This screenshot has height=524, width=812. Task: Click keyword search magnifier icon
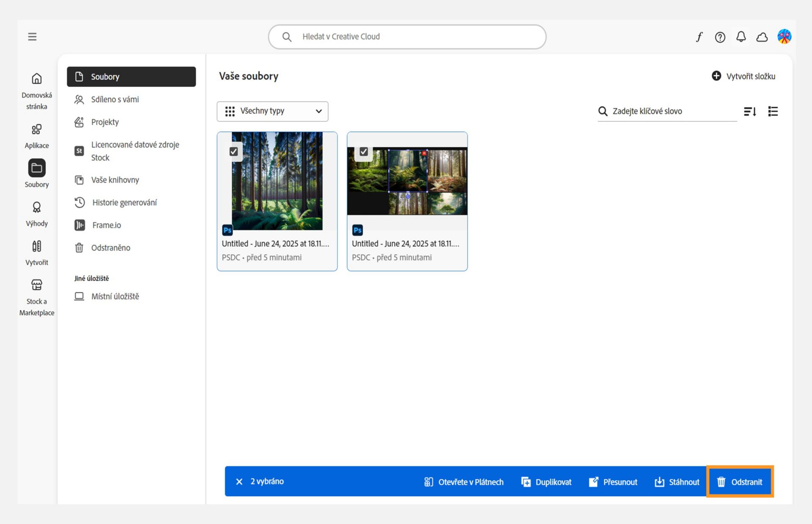[x=603, y=111]
